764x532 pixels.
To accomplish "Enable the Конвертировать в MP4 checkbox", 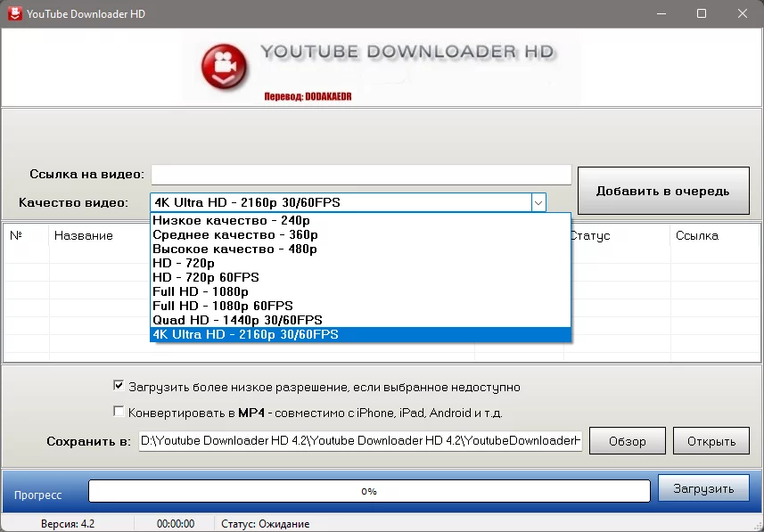I will (119, 412).
